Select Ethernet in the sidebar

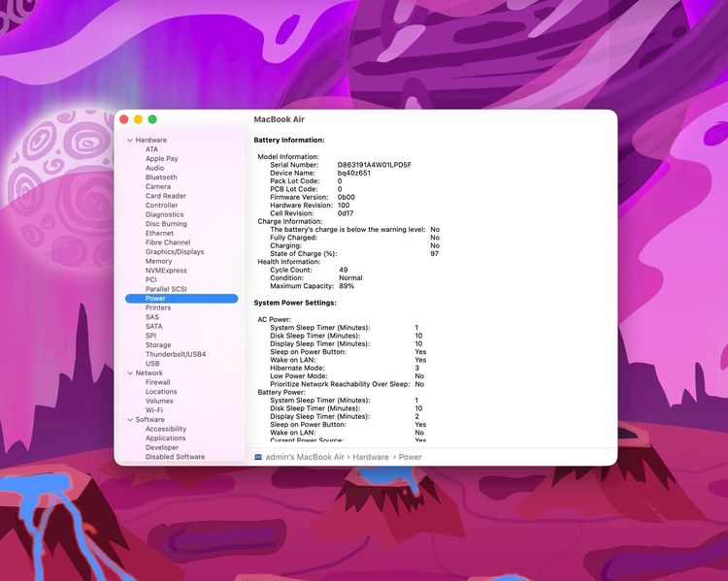click(159, 233)
